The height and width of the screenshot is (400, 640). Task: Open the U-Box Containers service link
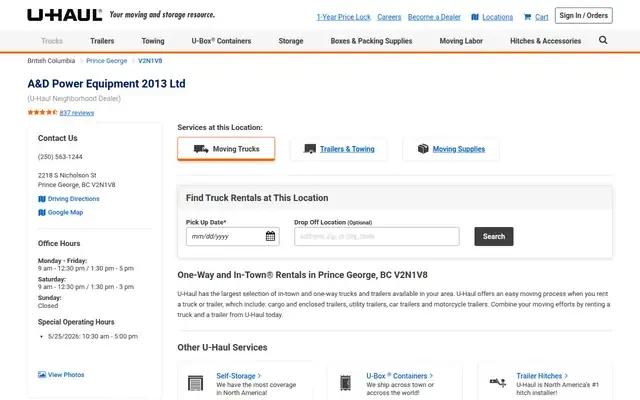coord(400,376)
